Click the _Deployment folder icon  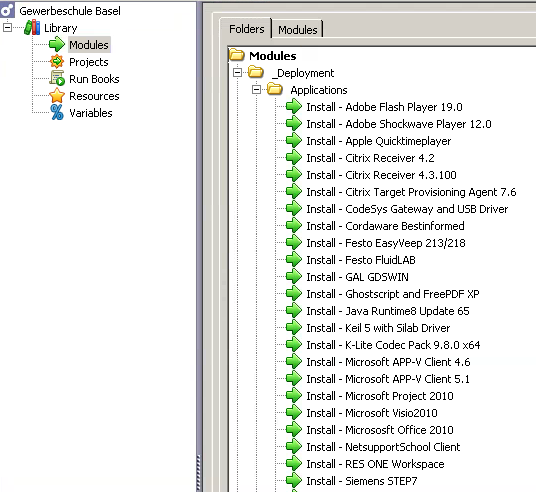tap(256, 72)
